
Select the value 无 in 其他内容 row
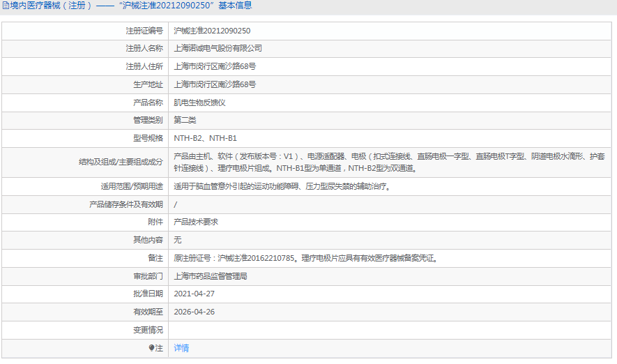point(178,240)
